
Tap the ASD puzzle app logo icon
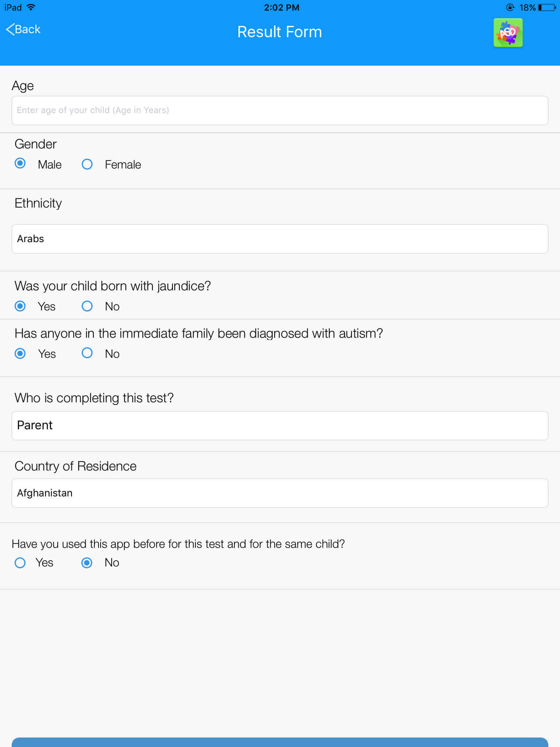click(508, 33)
